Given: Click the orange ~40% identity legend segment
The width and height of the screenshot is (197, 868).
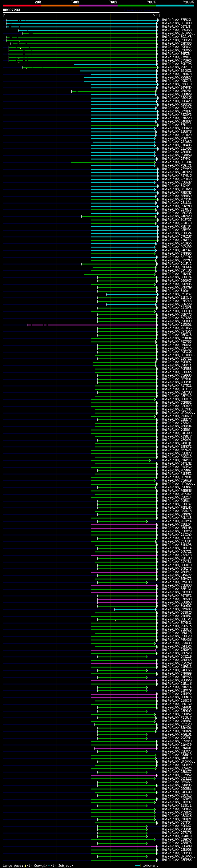Looking at the screenshot, I should [60, 6].
